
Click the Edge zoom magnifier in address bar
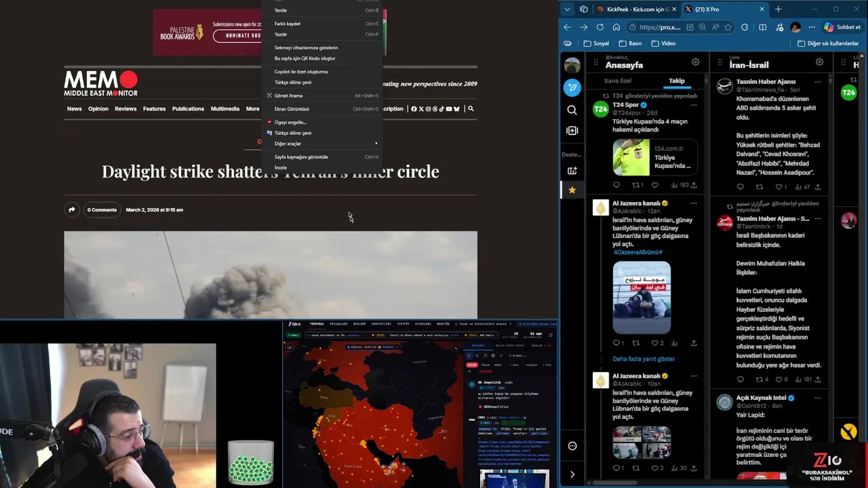[x=703, y=27]
